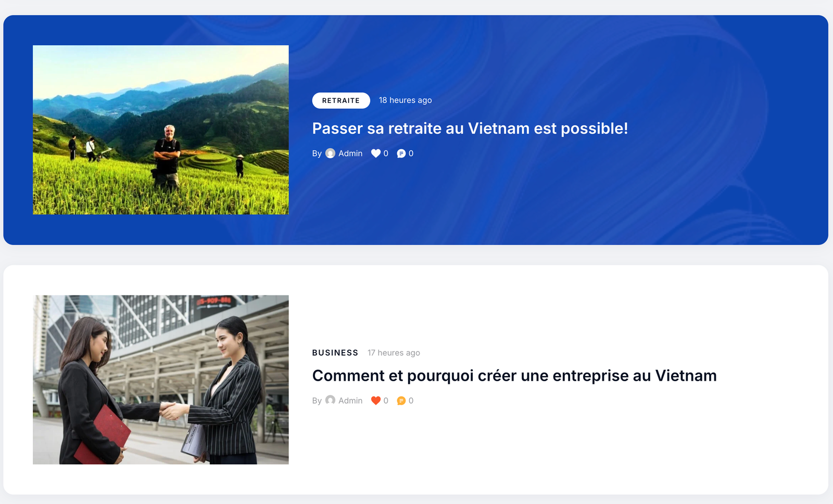Viewport: 833px width, 504px height.
Task: Like the retirement article with white heart icon
Action: click(x=376, y=153)
